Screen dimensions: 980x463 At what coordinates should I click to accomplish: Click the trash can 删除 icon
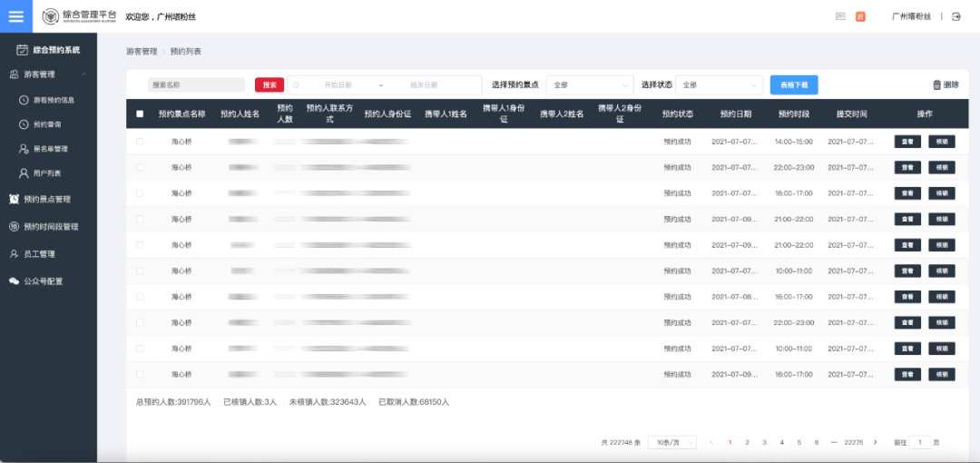(x=936, y=85)
